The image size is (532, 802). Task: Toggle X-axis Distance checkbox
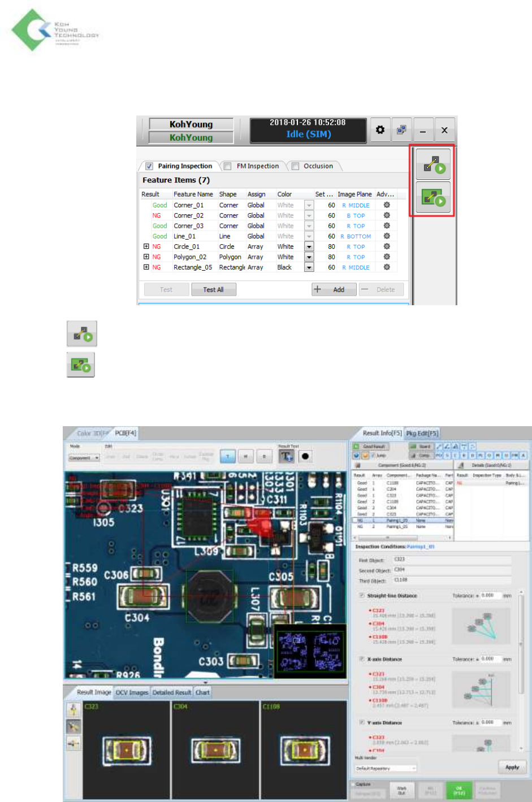[362, 659]
